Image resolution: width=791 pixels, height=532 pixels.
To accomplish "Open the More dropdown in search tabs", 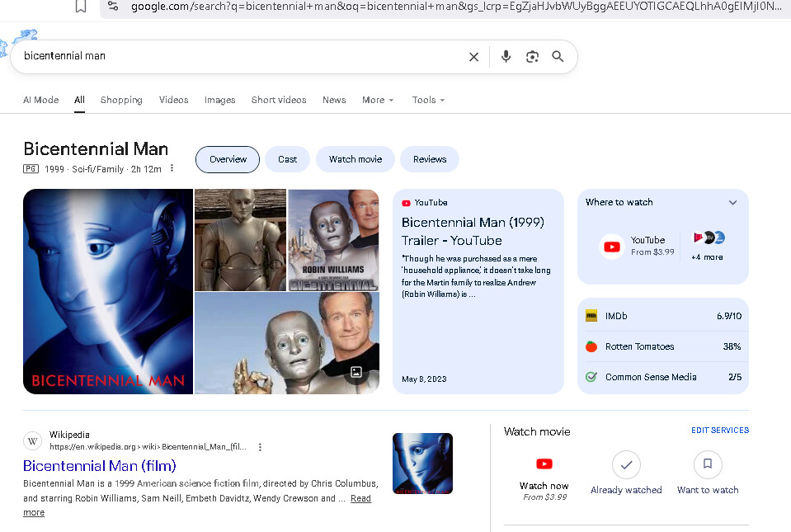I will click(x=378, y=100).
